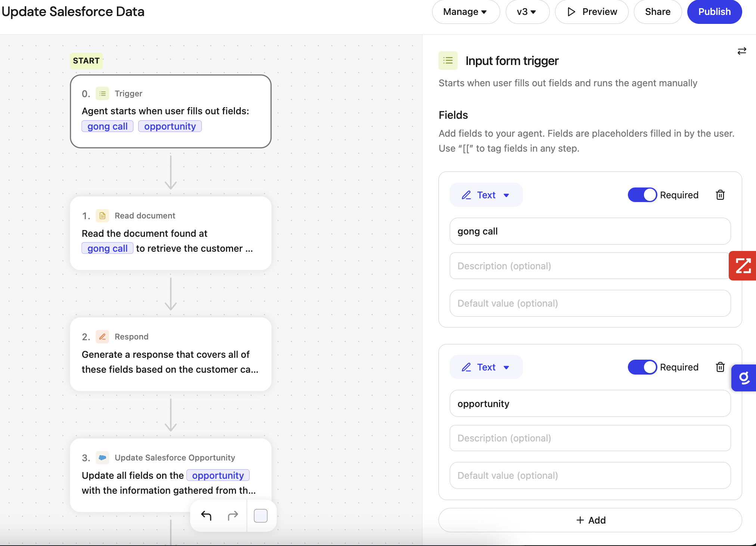Toggle Required off for opportunity field
This screenshot has width=756, height=546.
point(642,367)
